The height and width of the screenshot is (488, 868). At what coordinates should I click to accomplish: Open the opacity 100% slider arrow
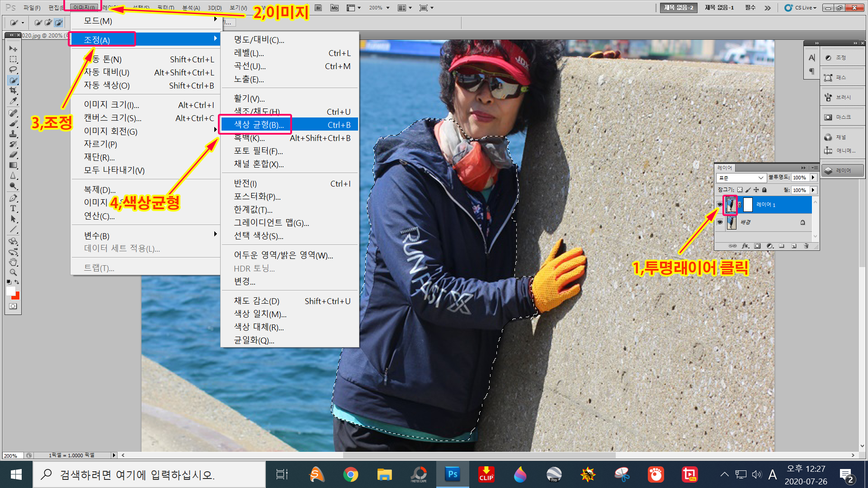[813, 178]
